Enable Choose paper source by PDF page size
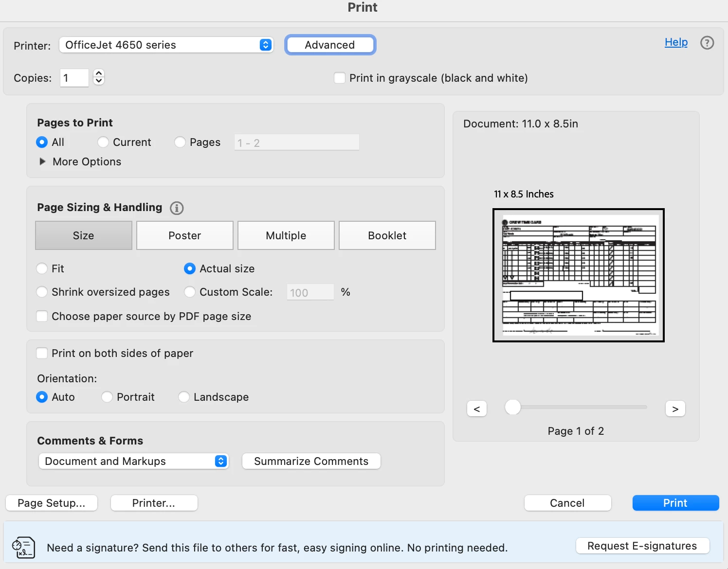This screenshot has height=569, width=728. click(x=42, y=316)
